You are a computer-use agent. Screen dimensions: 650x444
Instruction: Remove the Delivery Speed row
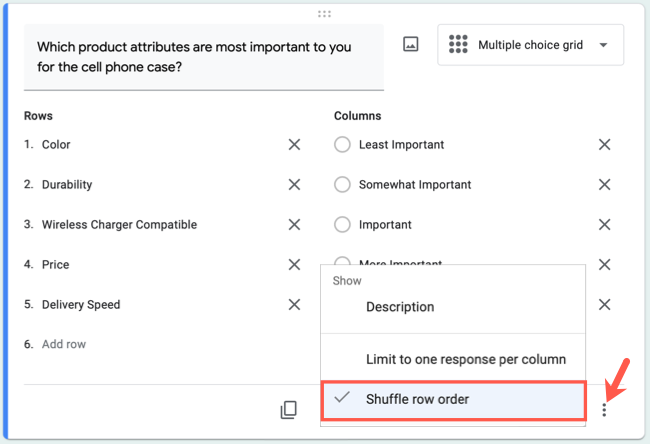coord(294,305)
